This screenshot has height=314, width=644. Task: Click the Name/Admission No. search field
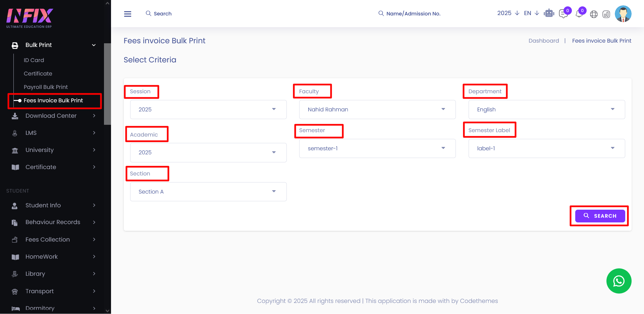(413, 13)
